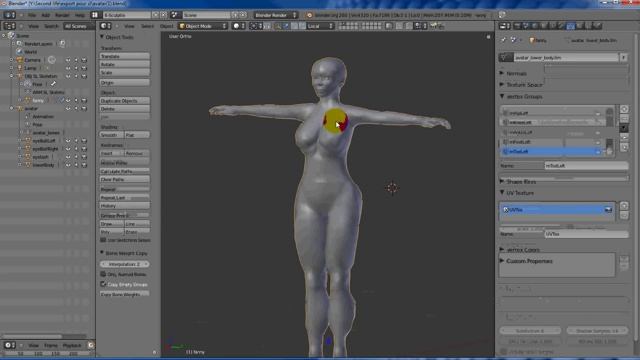Toggle visibility eye for eyeBallLeft
The height and width of the screenshot is (360, 640).
(68, 141)
